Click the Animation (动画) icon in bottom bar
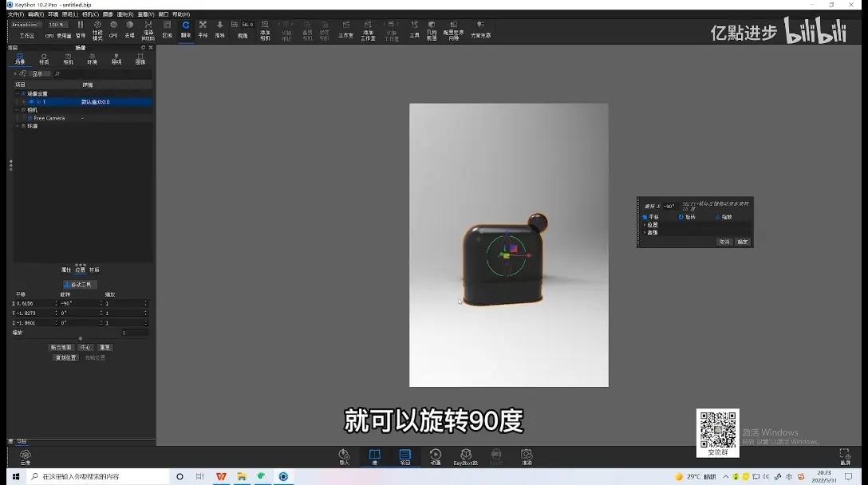The width and height of the screenshot is (868, 485). coord(436,457)
